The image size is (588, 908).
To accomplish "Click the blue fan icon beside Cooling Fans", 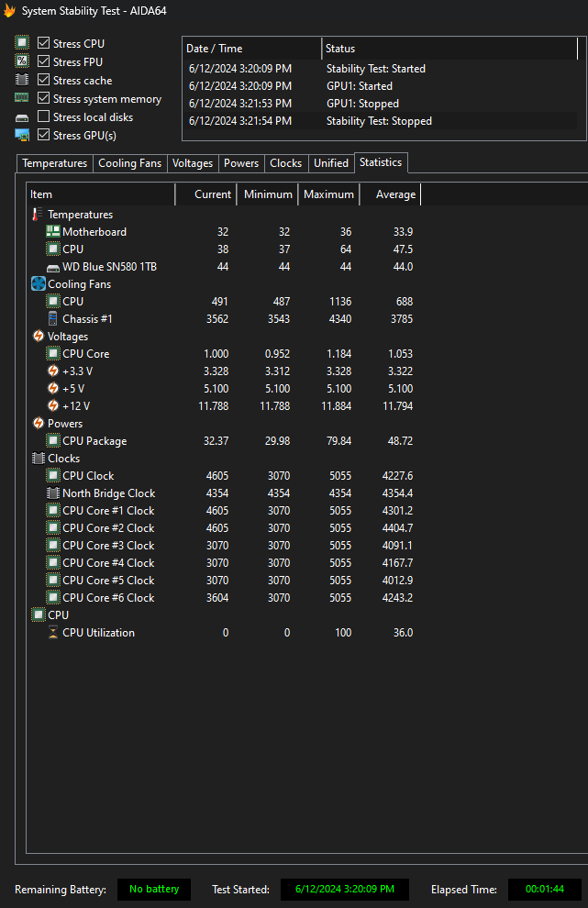I will click(x=38, y=284).
